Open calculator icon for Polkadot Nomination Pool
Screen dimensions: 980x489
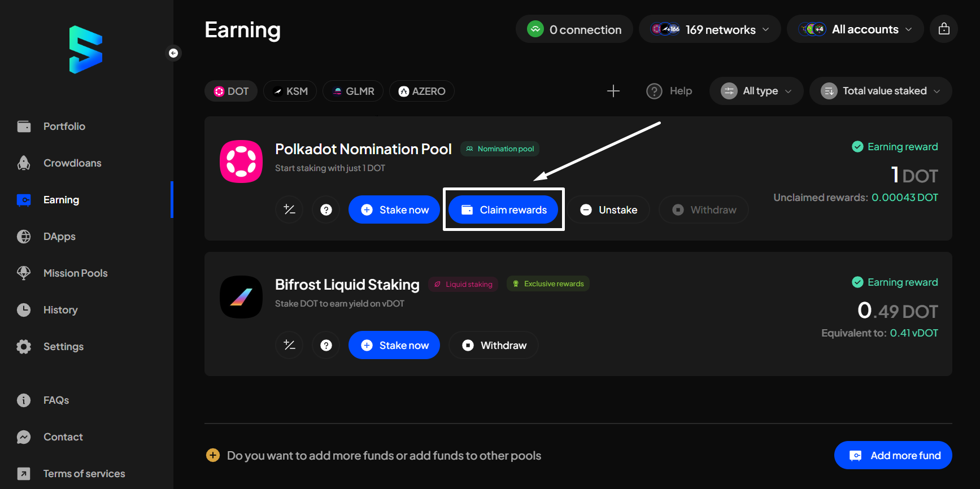click(289, 209)
